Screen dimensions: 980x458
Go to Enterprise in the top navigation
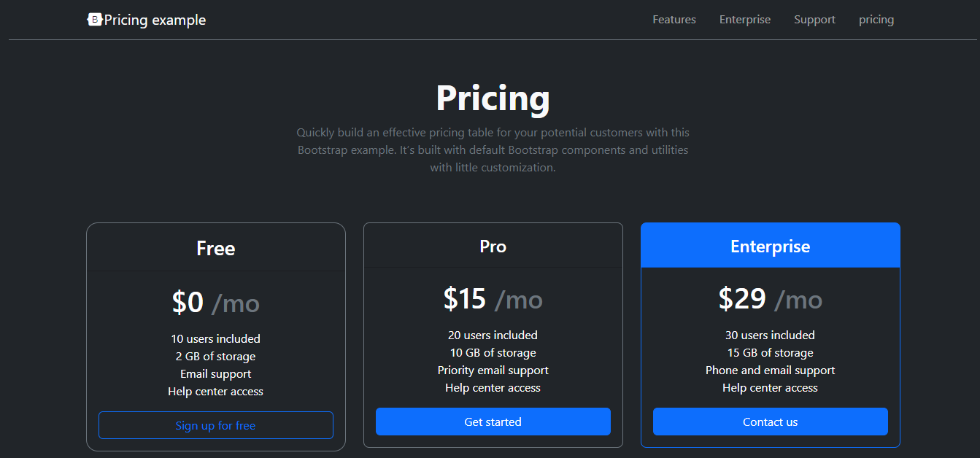745,20
